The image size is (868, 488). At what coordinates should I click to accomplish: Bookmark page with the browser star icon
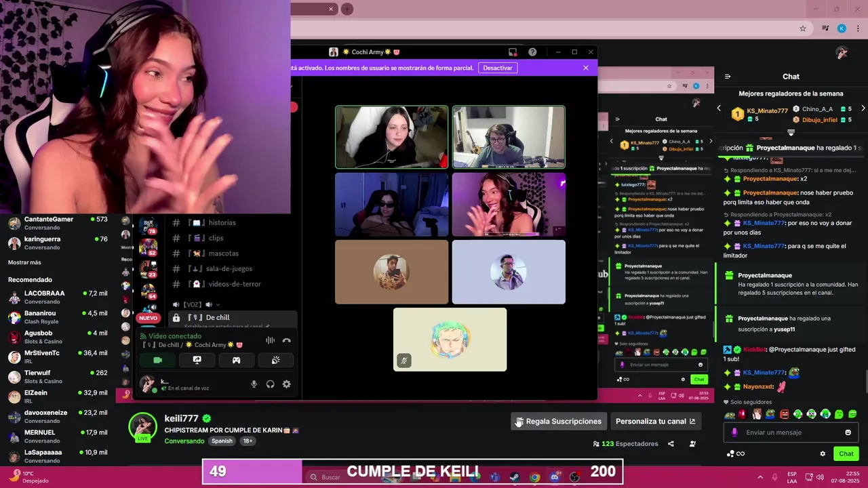coord(803,28)
